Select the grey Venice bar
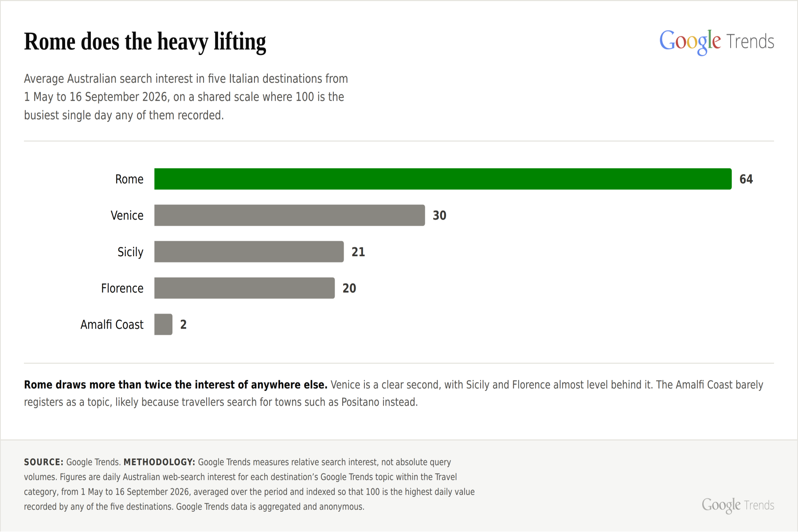The image size is (798, 532). pos(289,215)
